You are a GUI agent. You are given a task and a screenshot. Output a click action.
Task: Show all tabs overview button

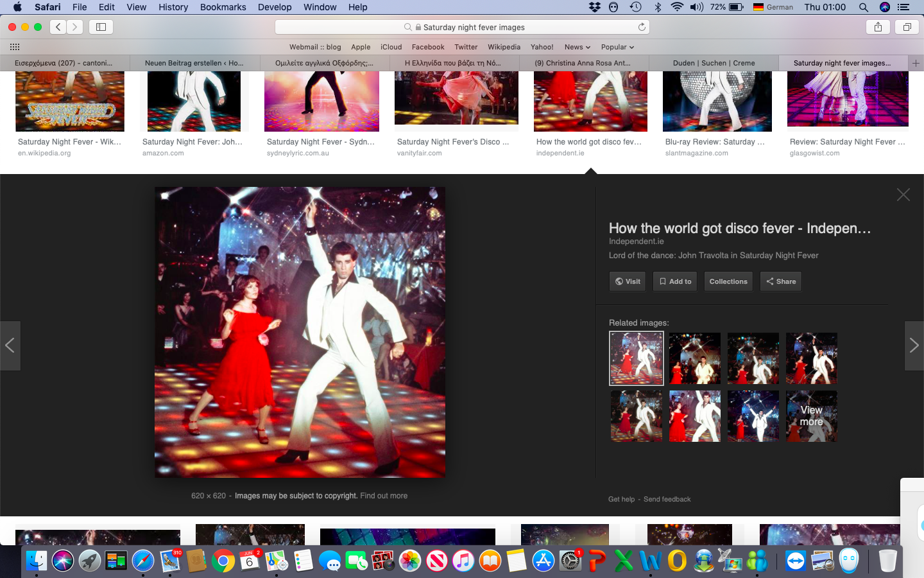click(x=907, y=27)
